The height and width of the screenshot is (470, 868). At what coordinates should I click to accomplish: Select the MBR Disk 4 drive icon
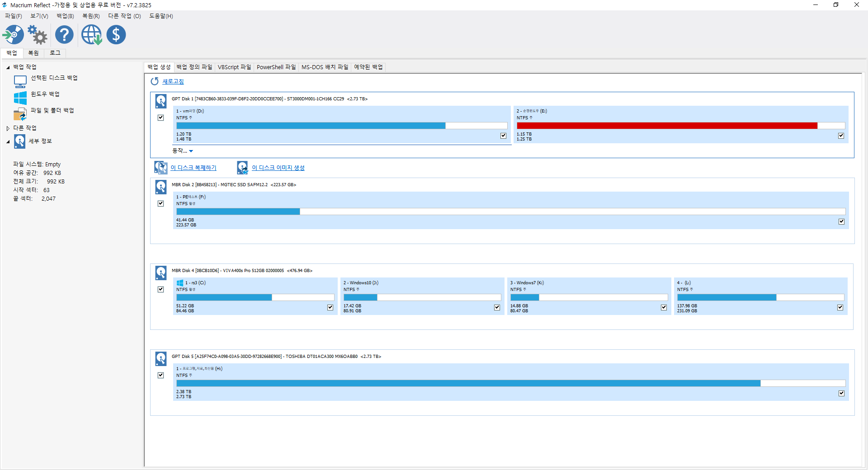point(161,273)
